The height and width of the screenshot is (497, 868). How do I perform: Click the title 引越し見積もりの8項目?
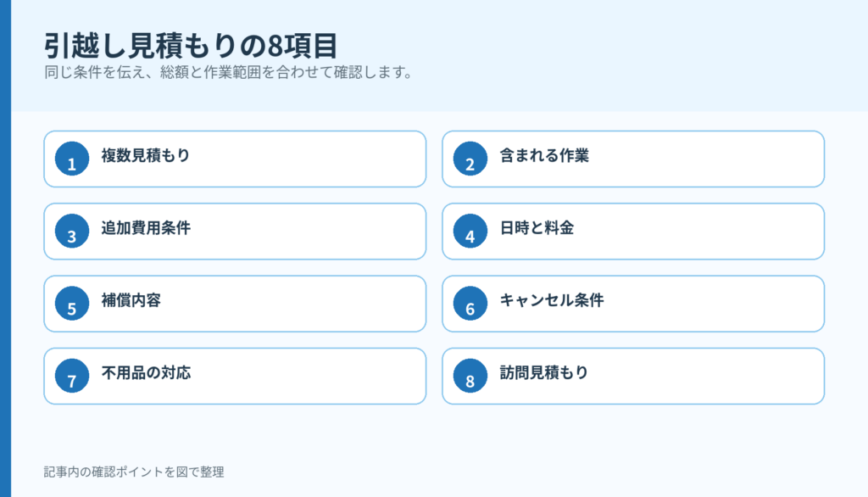(191, 46)
